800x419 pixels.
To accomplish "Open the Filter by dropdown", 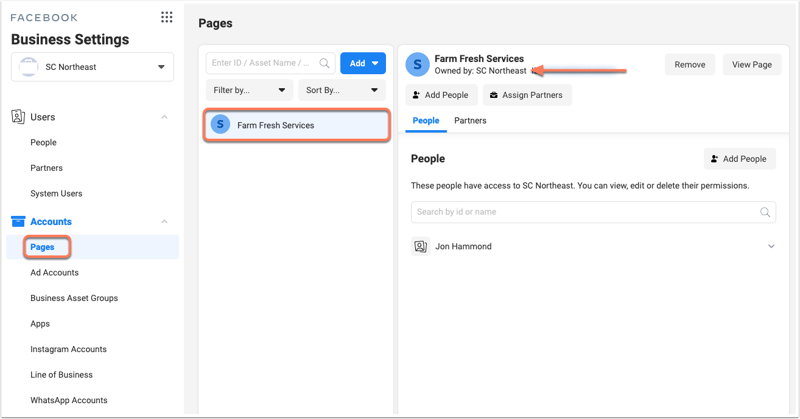I will [249, 90].
